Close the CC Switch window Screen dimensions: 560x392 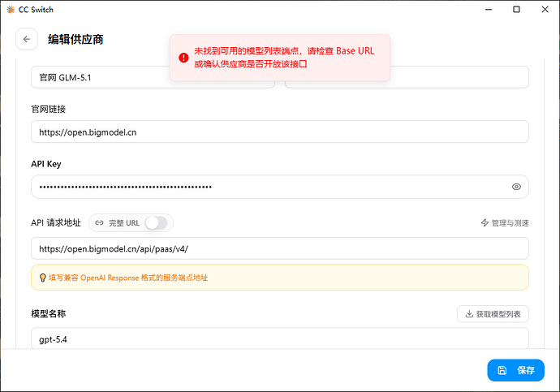point(545,10)
